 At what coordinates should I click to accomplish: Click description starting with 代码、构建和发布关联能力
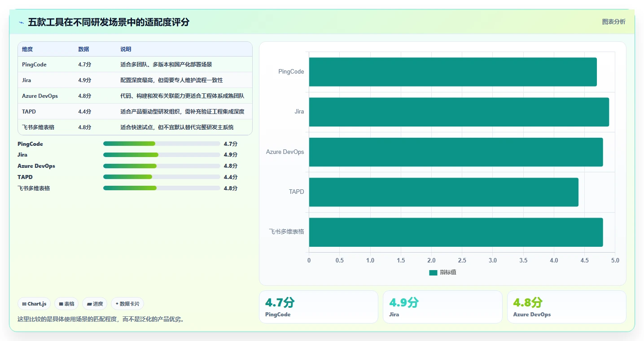pyautogui.click(x=182, y=96)
